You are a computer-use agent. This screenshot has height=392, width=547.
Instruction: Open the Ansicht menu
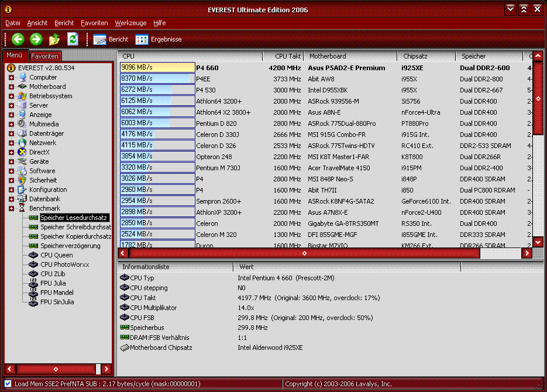(37, 23)
